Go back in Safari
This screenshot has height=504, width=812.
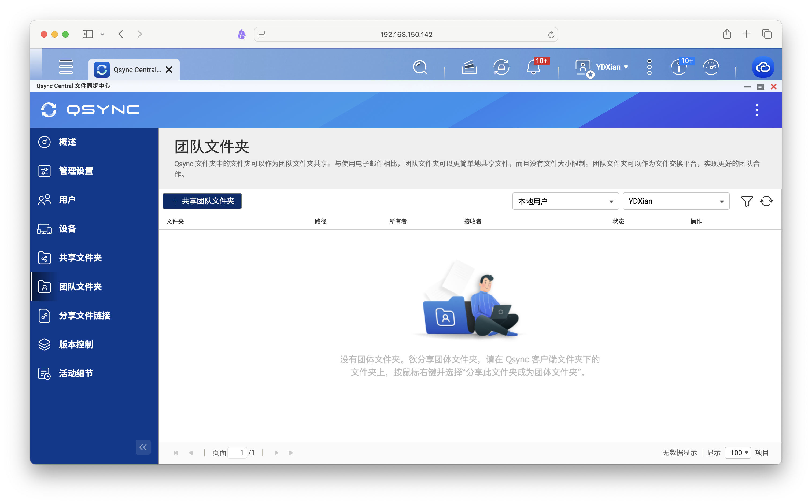point(121,34)
